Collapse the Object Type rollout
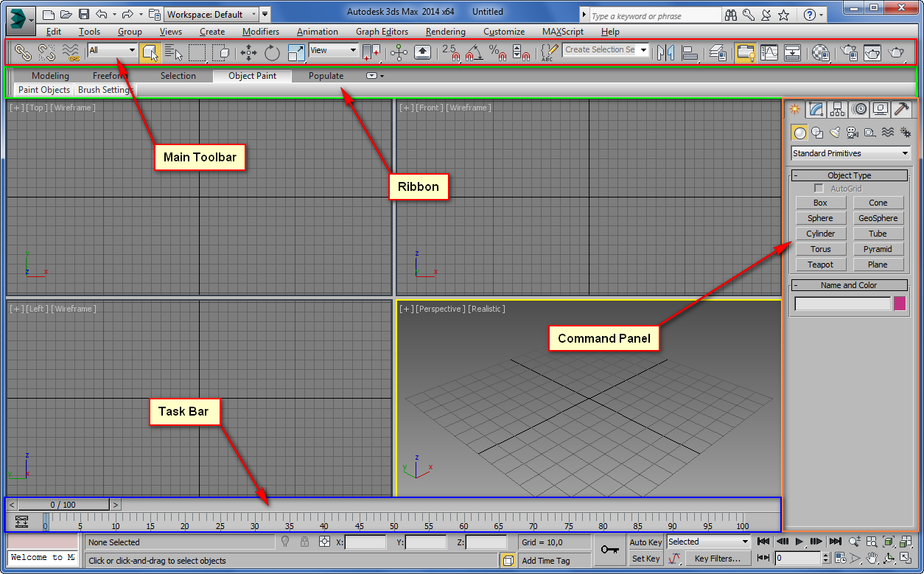Screen dimensions: 924x574 849,175
